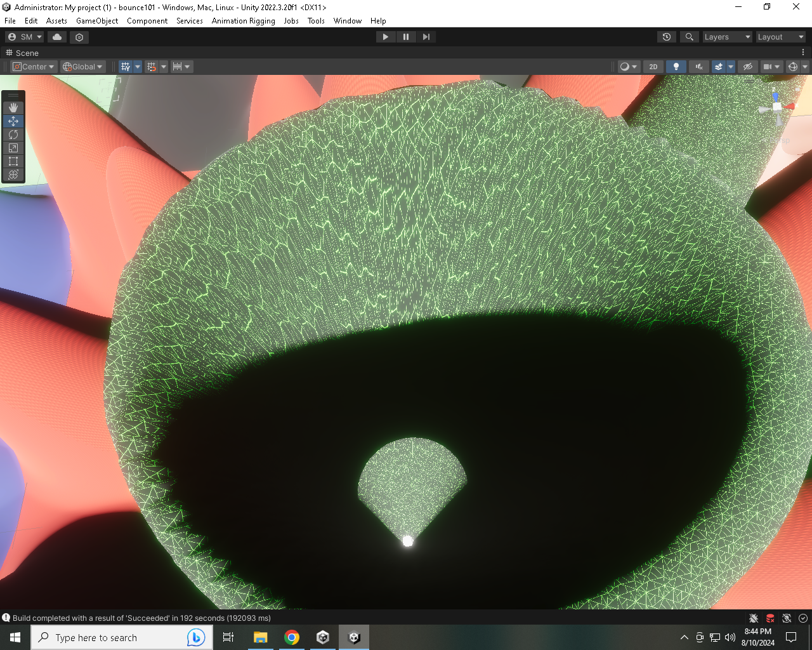Expand grid snapping options arrow
This screenshot has height=650, width=812.
point(164,67)
